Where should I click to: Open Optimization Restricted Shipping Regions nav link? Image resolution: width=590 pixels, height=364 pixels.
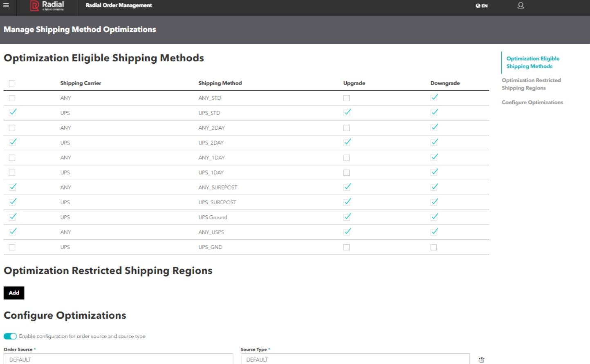coord(531,84)
